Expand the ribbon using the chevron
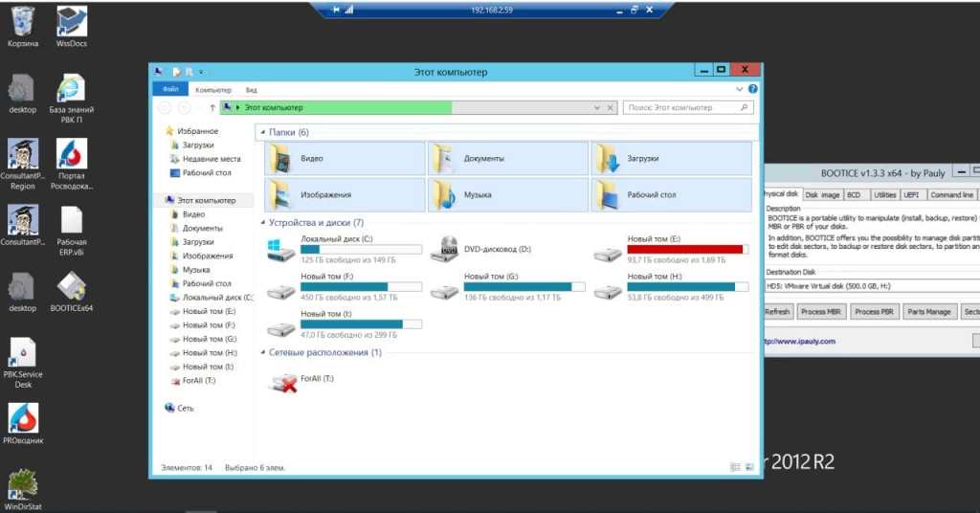The height and width of the screenshot is (513, 980). tap(741, 89)
